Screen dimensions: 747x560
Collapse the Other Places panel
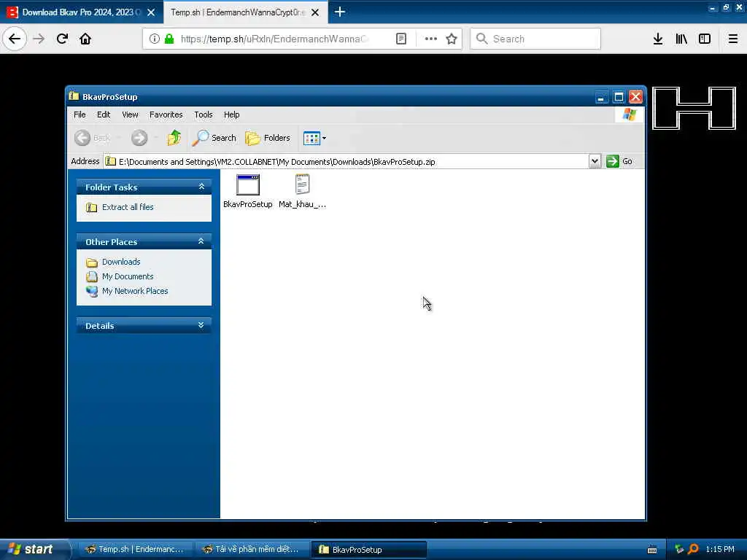tap(201, 241)
